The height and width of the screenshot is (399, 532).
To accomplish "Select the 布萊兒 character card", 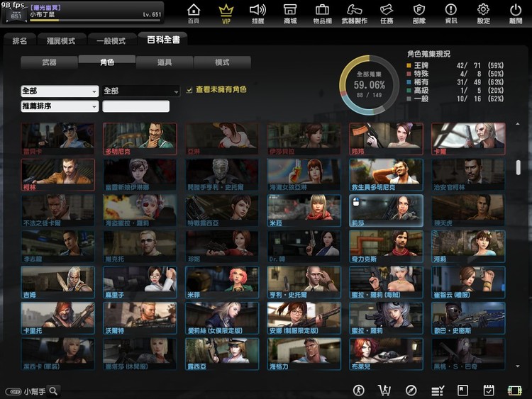I will (386, 354).
